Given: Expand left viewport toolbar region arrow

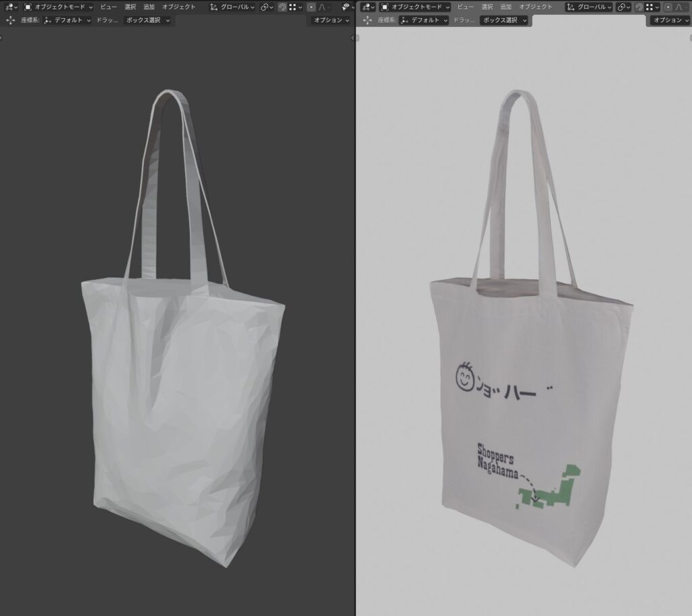Looking at the screenshot, I should coord(1,38).
